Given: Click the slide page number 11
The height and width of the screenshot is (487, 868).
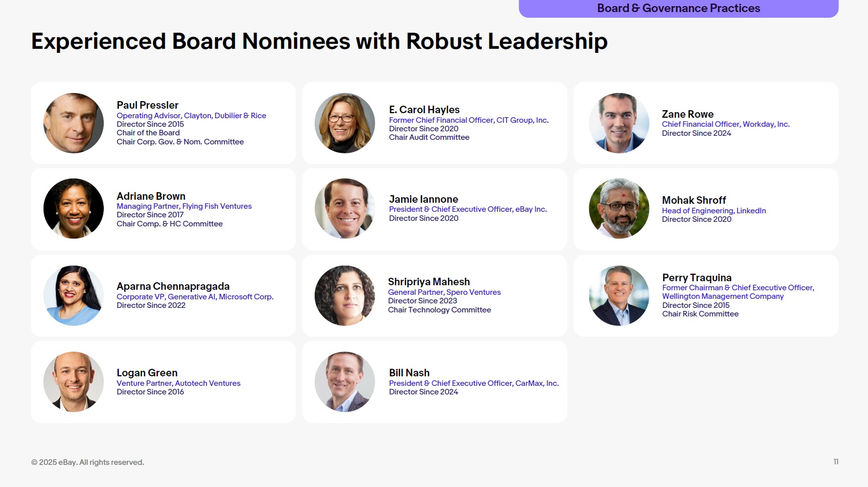Looking at the screenshot, I should [836, 462].
